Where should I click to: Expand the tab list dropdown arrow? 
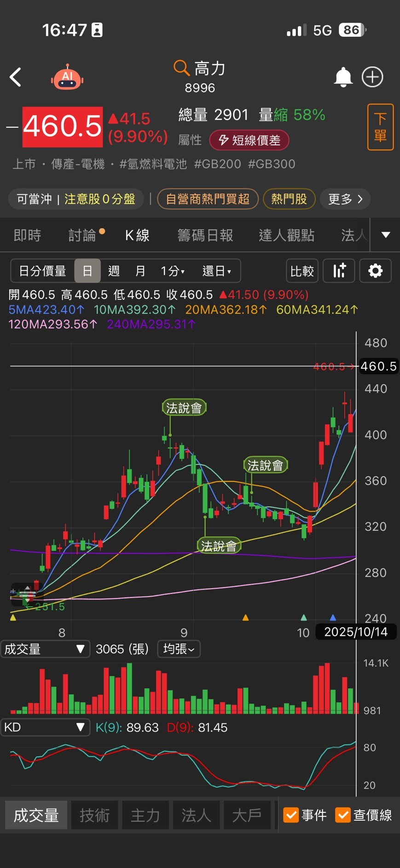pyautogui.click(x=386, y=235)
